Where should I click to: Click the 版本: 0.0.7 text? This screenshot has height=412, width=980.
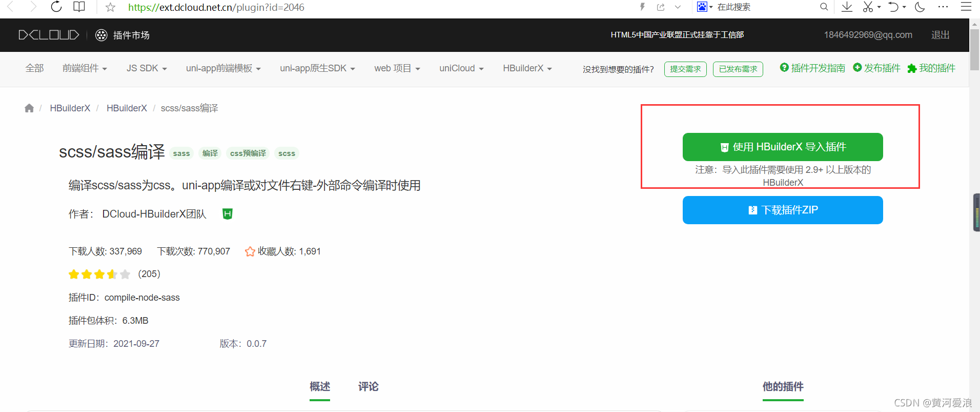click(x=243, y=344)
